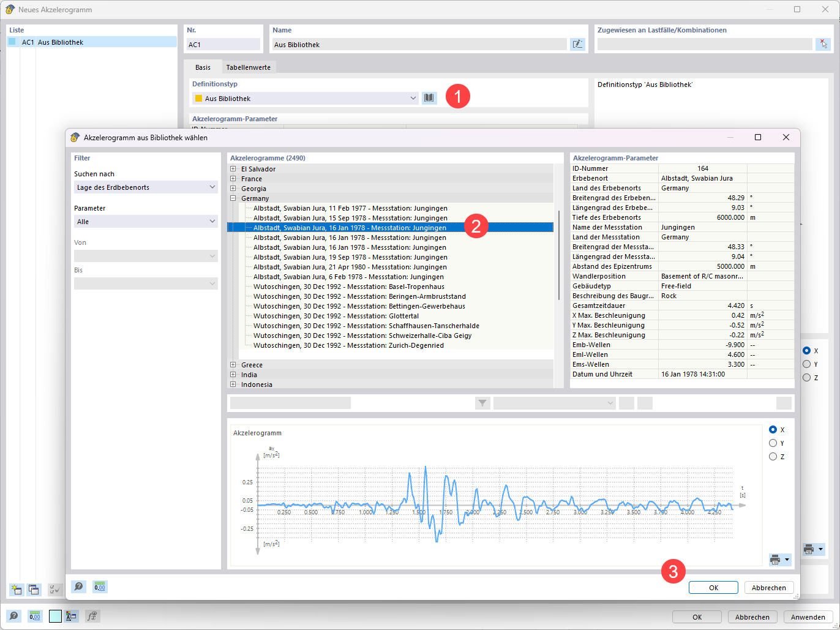This screenshot has width=840, height=630.
Task: Click the Name input field 'Aus Bibliothek'
Action: coord(419,44)
